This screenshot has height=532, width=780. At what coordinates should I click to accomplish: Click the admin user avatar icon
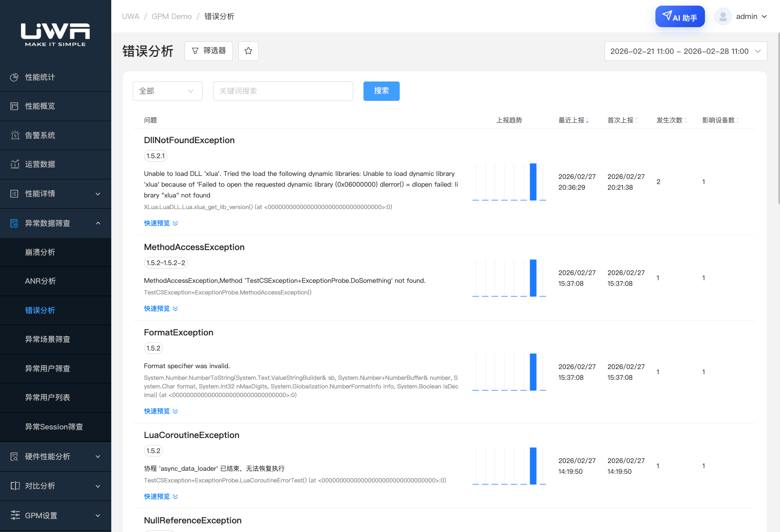pos(723,16)
